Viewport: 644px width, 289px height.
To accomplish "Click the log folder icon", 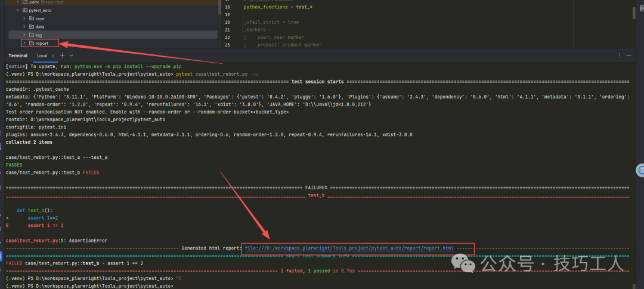I will tap(31, 35).
